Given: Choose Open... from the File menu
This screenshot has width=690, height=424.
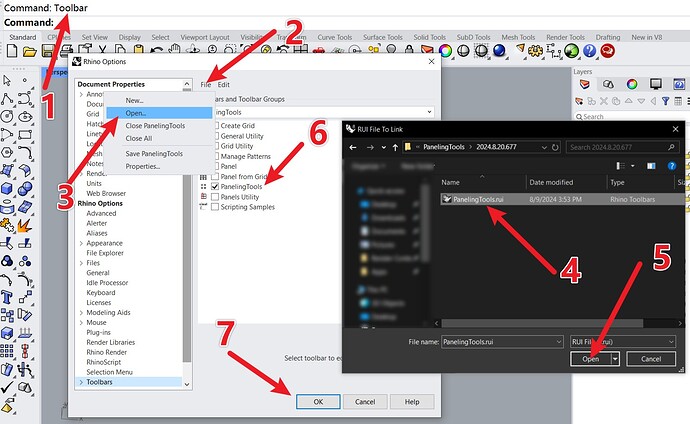Looking at the screenshot, I should click(159, 113).
